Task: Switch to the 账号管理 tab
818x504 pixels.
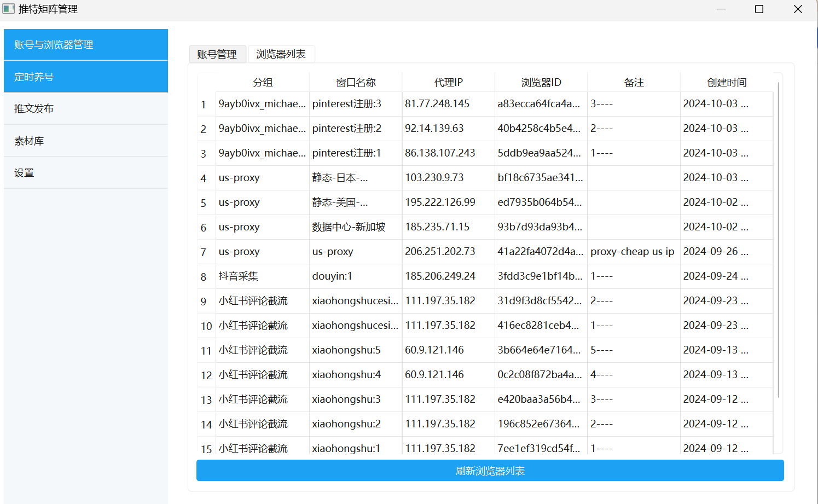Action: pyautogui.click(x=217, y=54)
